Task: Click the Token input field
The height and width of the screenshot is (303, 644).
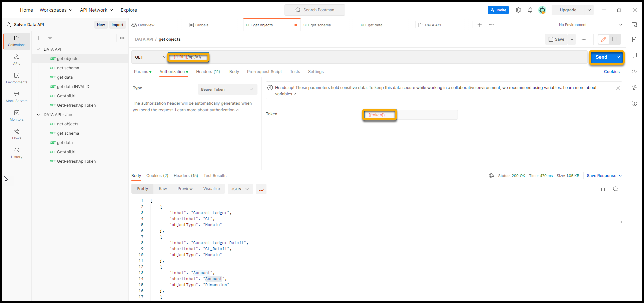Action: coord(427,115)
